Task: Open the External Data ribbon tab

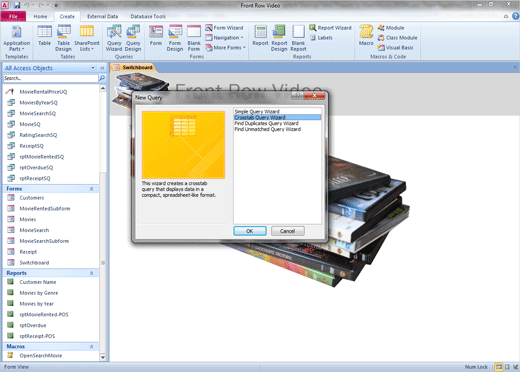Action: 102,16
